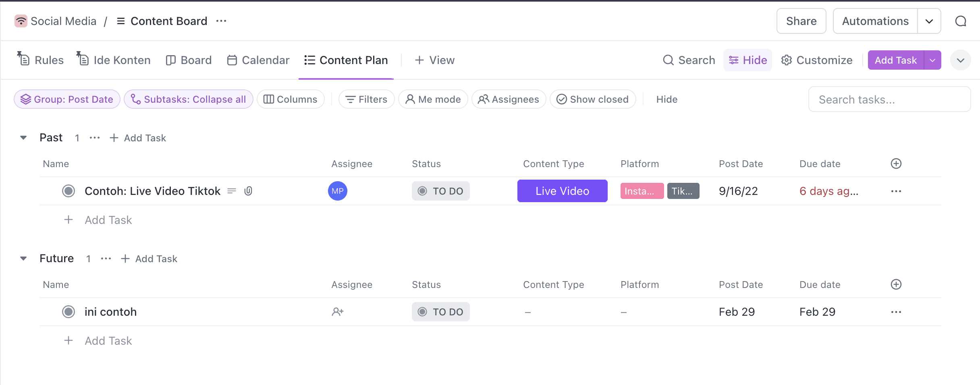
Task: Toggle status circle of ini contoh task
Action: [69, 312]
